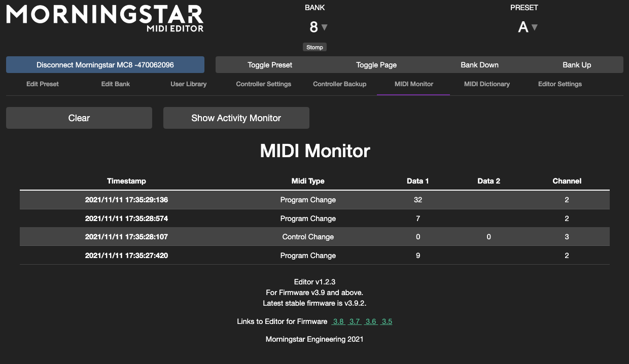Open the User Library tab

[x=188, y=84]
